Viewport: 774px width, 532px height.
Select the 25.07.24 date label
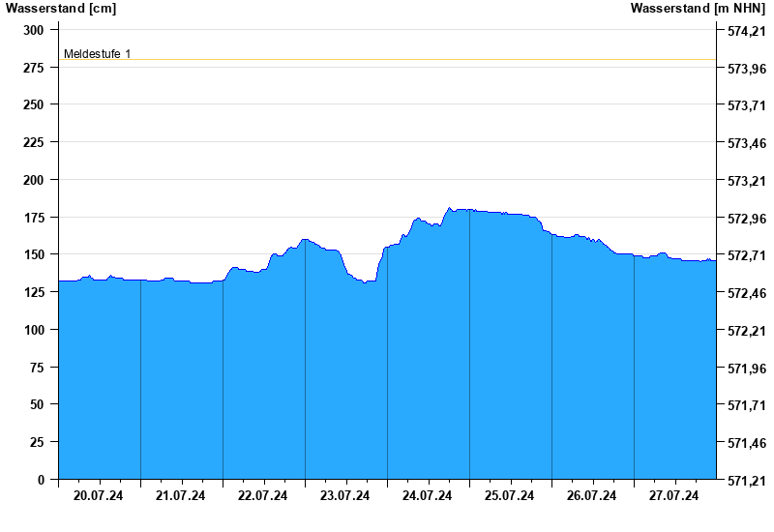click(510, 496)
